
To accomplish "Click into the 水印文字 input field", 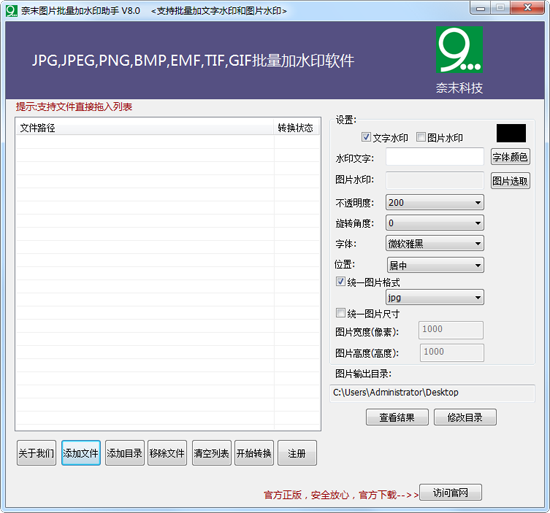I will pyautogui.click(x=435, y=157).
